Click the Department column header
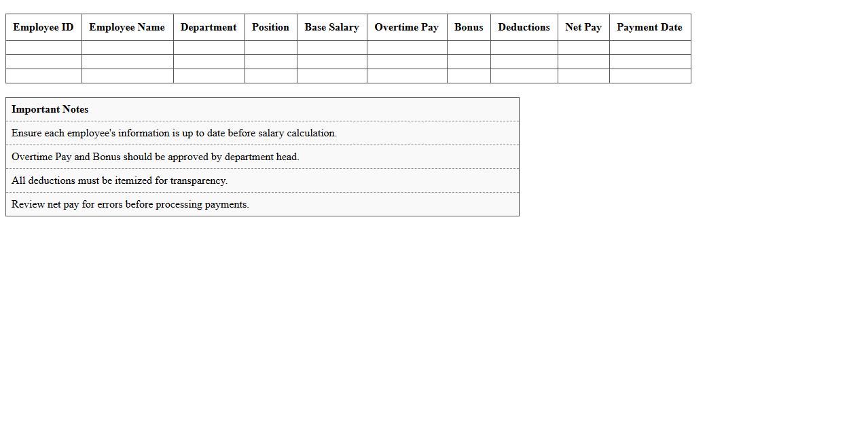 [209, 27]
